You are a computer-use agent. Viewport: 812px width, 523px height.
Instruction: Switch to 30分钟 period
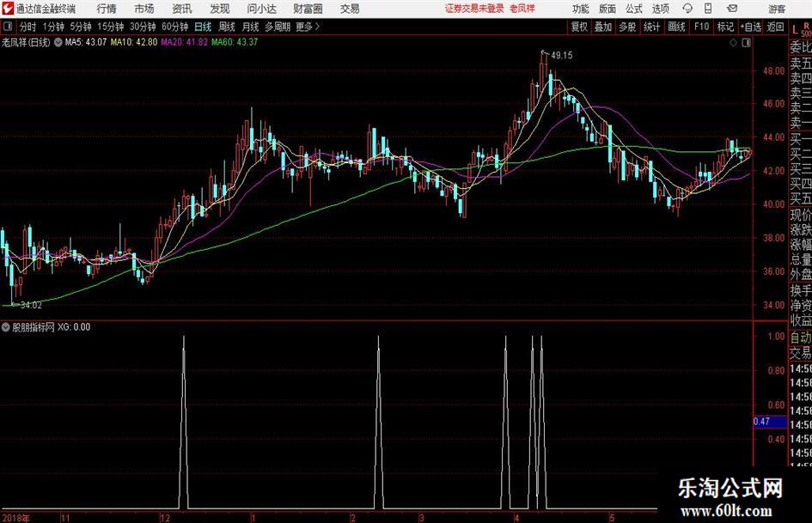(143, 27)
